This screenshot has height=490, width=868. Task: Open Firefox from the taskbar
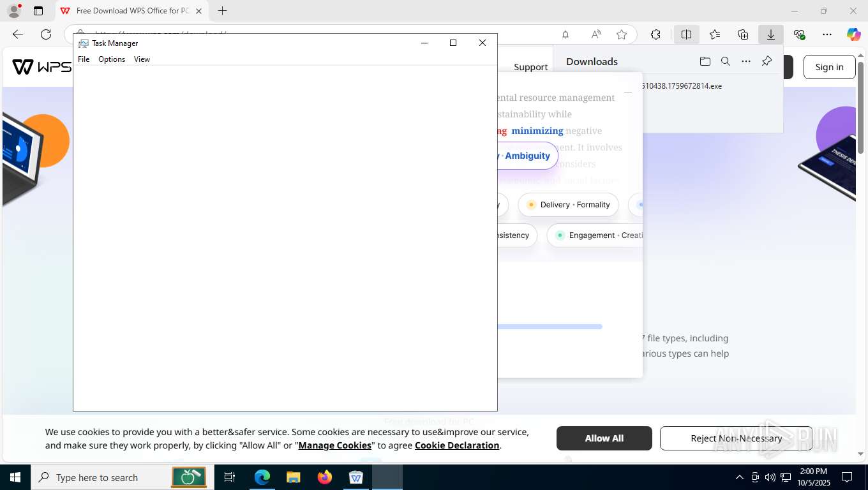[x=325, y=477]
